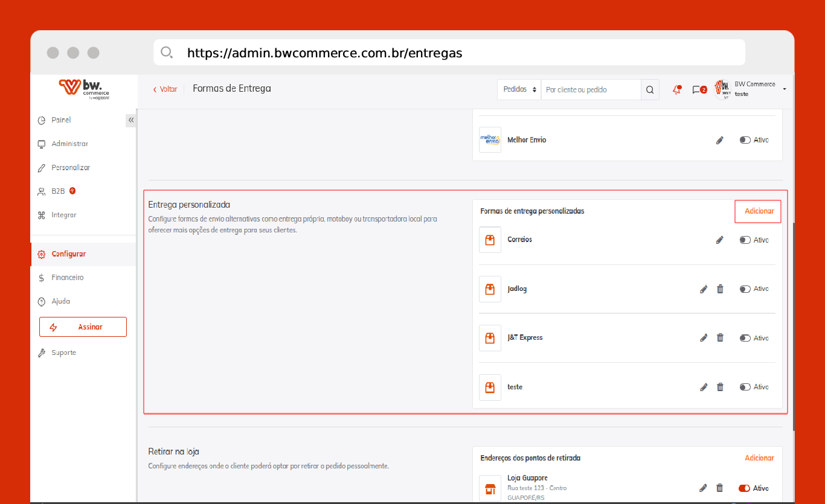Click the Jadlog row name
The image size is (825, 504).
pyautogui.click(x=517, y=289)
